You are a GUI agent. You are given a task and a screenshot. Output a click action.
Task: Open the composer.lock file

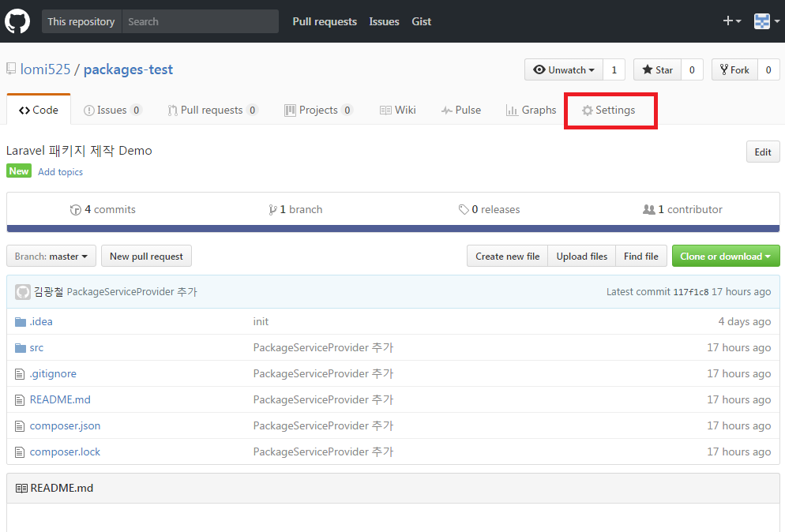65,452
